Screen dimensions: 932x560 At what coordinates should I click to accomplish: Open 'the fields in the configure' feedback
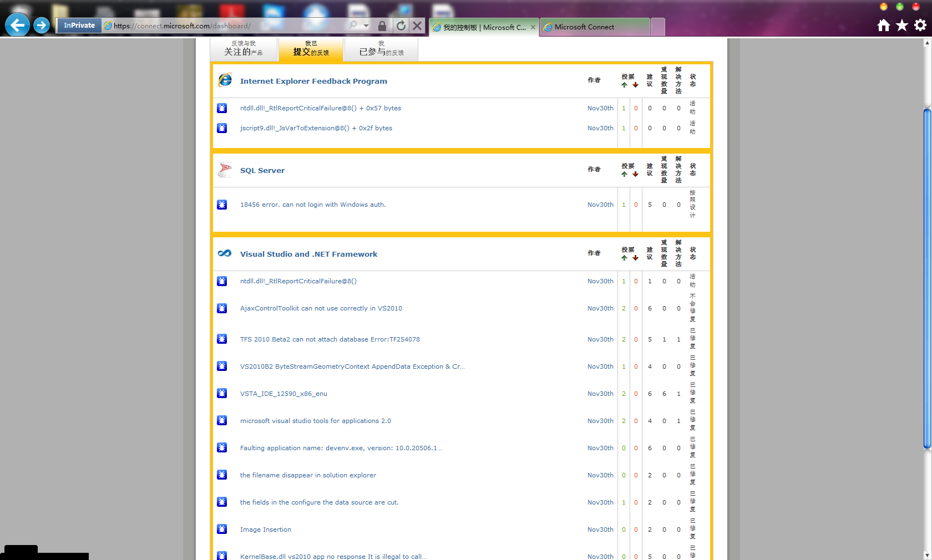click(x=320, y=502)
